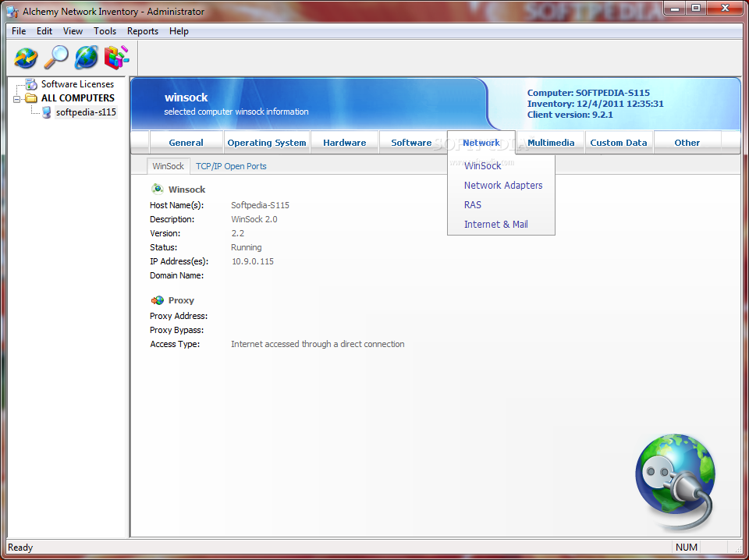Viewport: 749px width, 560px height.
Task: Open the View menu
Action: coord(73,31)
